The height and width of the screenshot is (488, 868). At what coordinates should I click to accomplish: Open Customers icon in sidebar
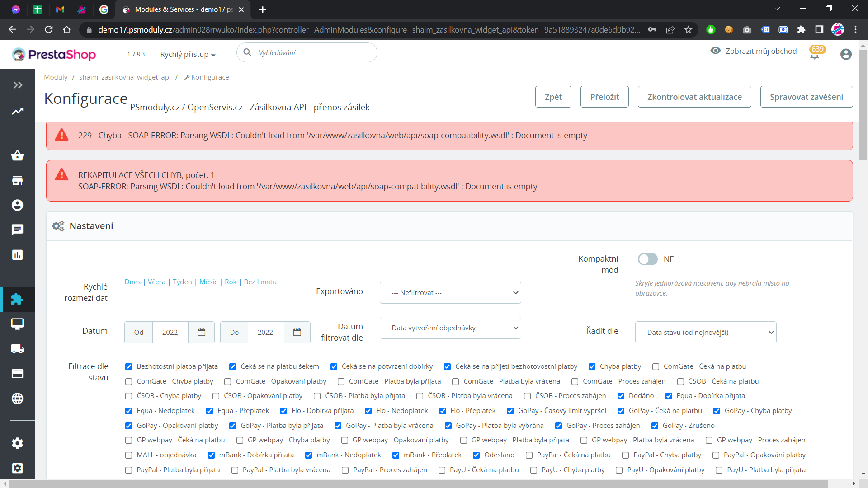pos(17,205)
